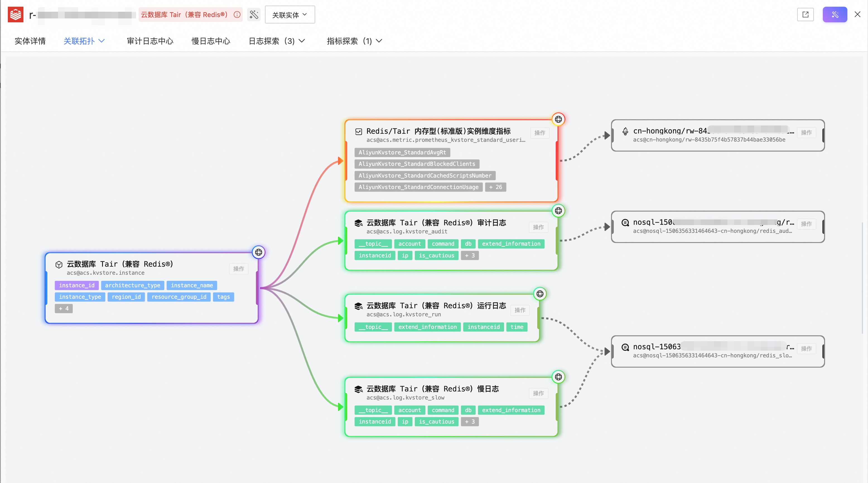Open in new window icon
This screenshot has width=868, height=483.
pyautogui.click(x=805, y=15)
